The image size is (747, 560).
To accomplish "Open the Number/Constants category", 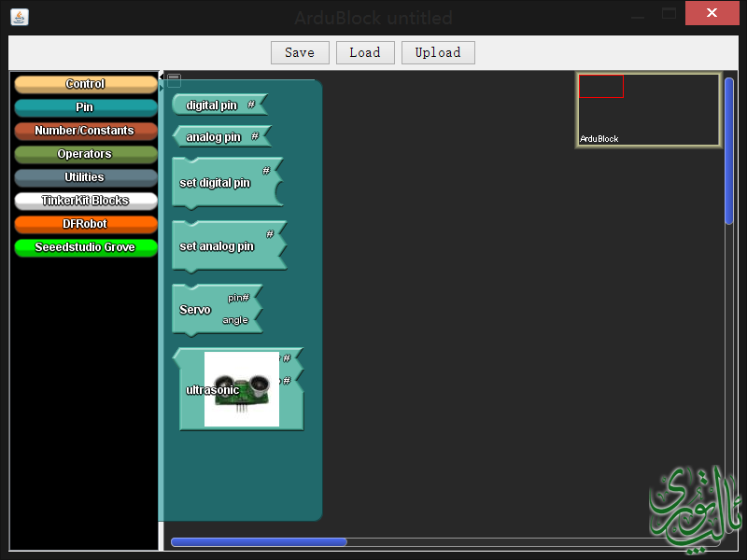I will point(86,131).
